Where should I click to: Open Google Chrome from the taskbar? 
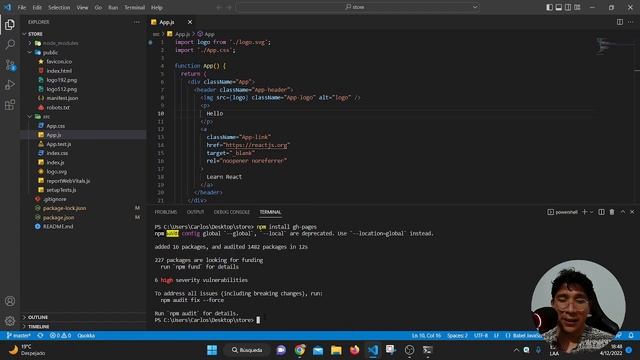(300, 350)
